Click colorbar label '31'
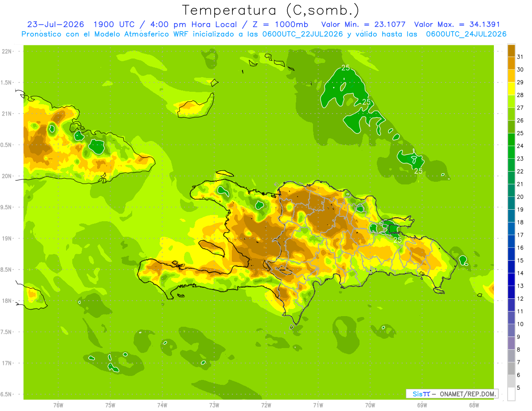The width and height of the screenshot is (532, 411). coord(520,57)
